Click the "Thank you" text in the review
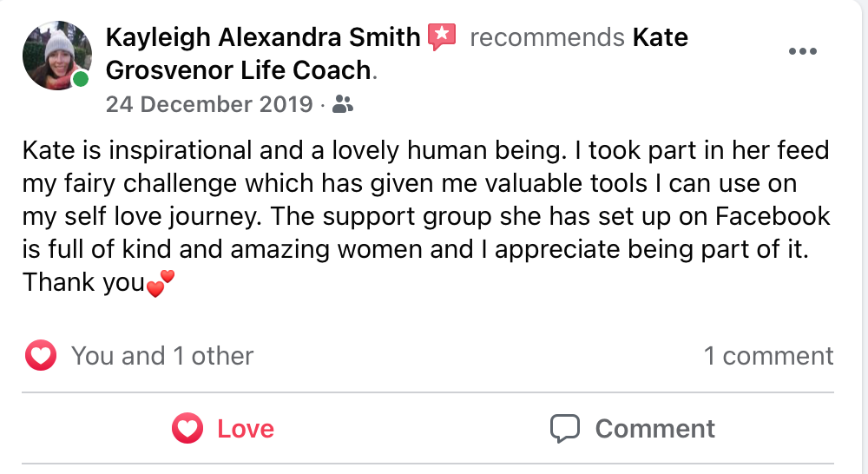Viewport: 868px width, 474px height. [82, 282]
